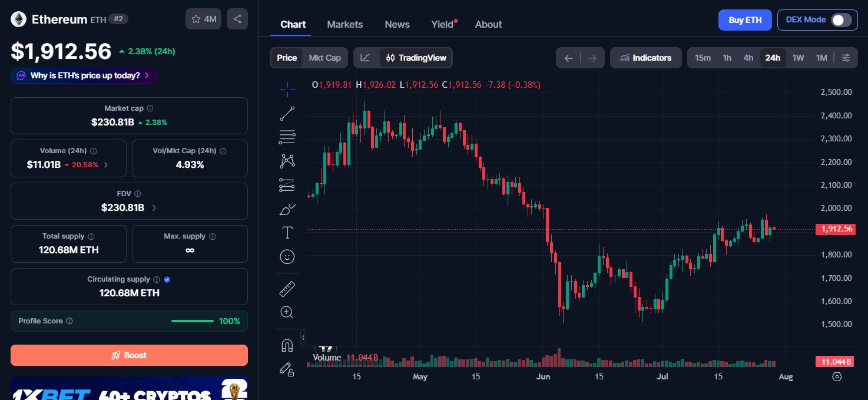Collapse the drawing toolbar side handle

click(x=303, y=338)
